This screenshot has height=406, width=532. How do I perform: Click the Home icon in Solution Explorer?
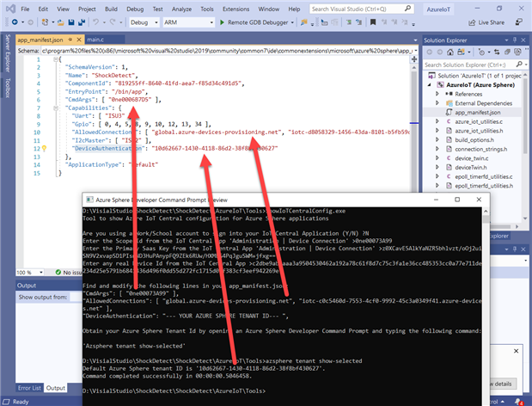click(452, 53)
